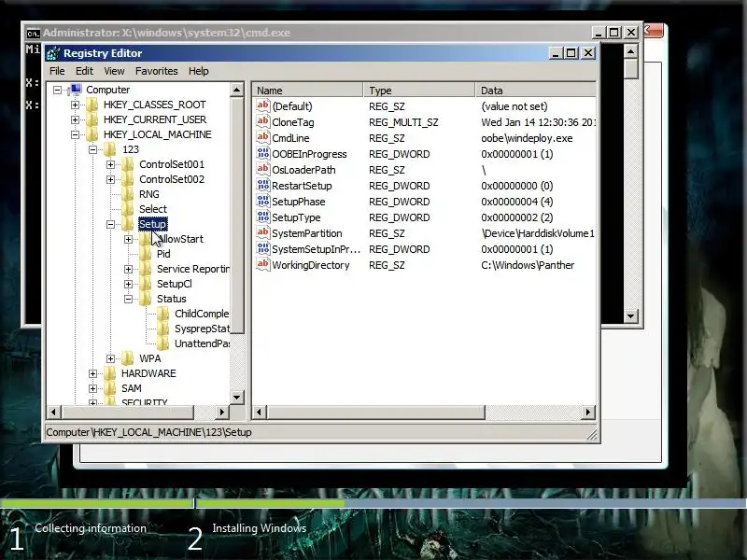Click the Registry Editor title bar icon
Screen dimensions: 747x560
(x=53, y=53)
